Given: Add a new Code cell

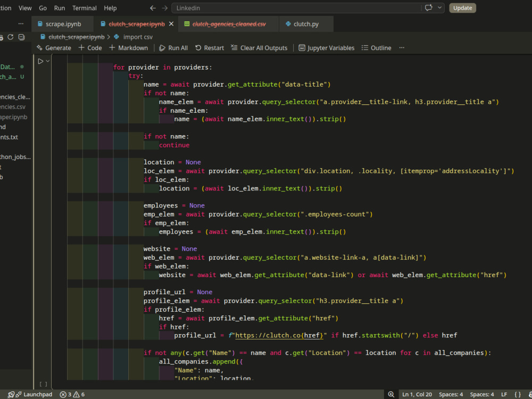Looking at the screenshot, I should (90, 48).
